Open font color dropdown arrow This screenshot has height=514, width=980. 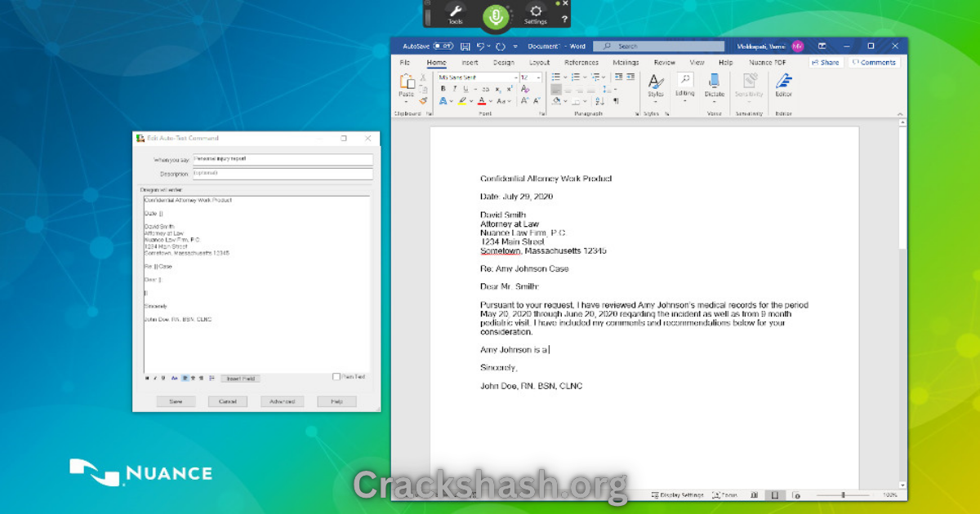(491, 101)
